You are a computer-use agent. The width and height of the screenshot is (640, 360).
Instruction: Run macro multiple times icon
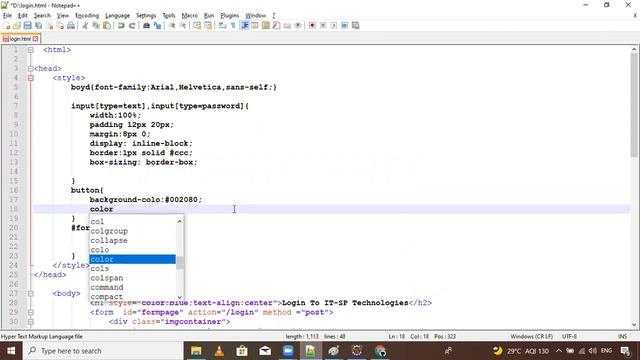point(344,25)
